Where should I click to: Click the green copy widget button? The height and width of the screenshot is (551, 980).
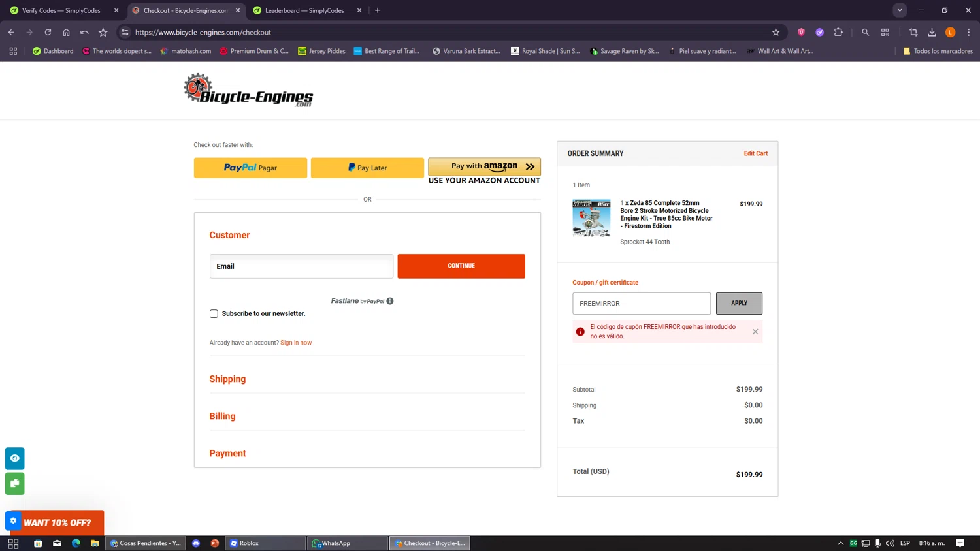[14, 484]
